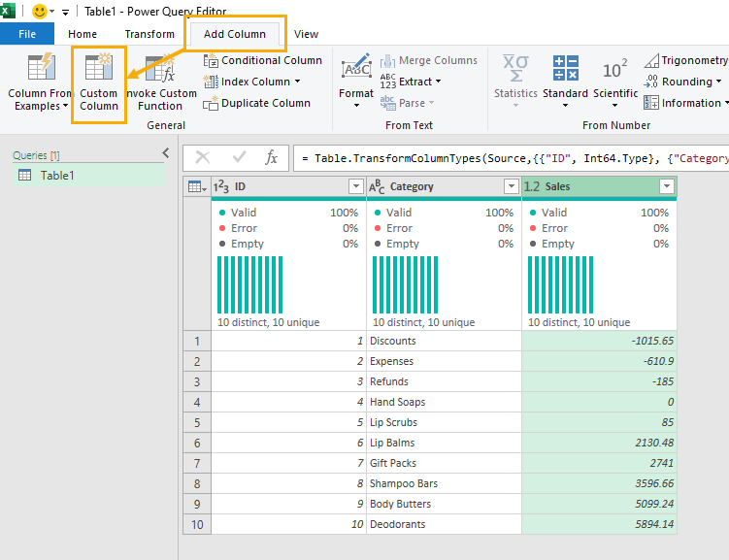Open the Quick Access Toolbar customize dropdown
729x560 pixels.
point(65,12)
